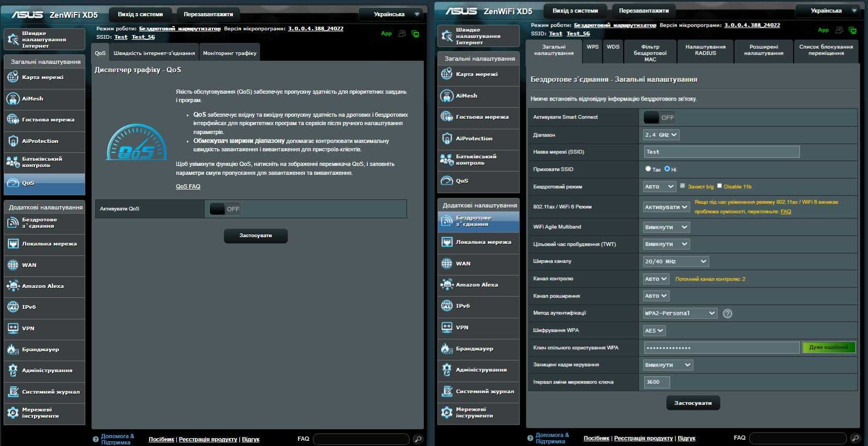Open Метод аутентифікації WPA2-Personal dropdown
Viewport: 868px width, 446px height.
[680, 313]
